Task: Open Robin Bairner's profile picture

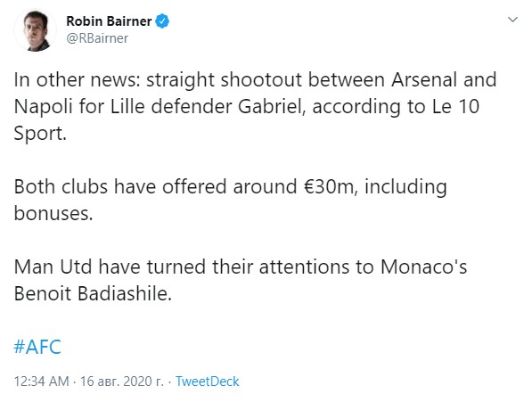Action: point(36,30)
